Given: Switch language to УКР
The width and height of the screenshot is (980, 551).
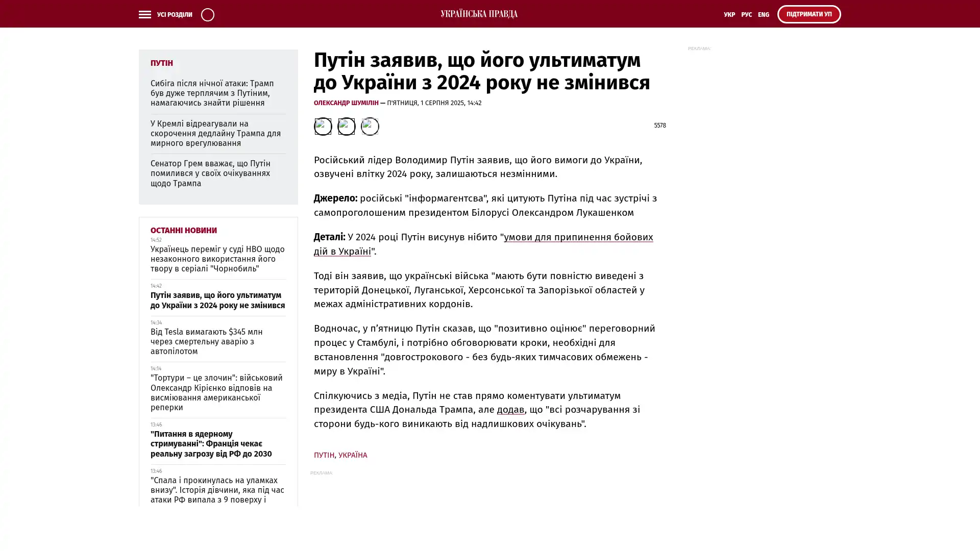Looking at the screenshot, I should [729, 14].
